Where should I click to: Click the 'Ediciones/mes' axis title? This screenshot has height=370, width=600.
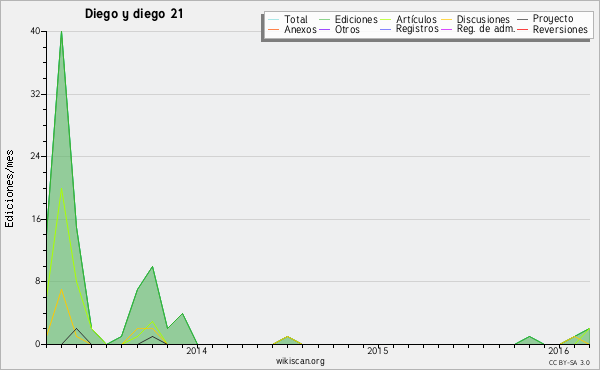[x=9, y=189]
